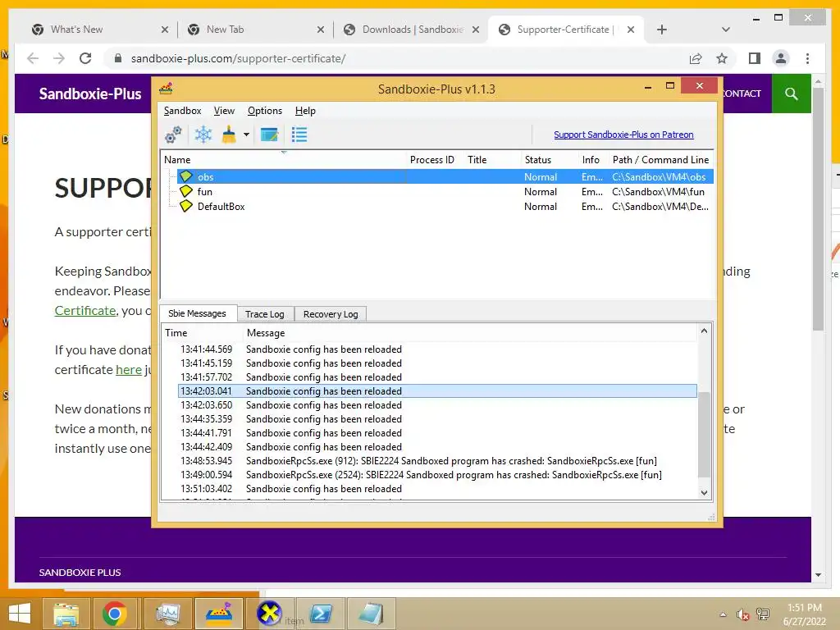
Task: Open the Certificate link on webpage
Action: click(85, 311)
